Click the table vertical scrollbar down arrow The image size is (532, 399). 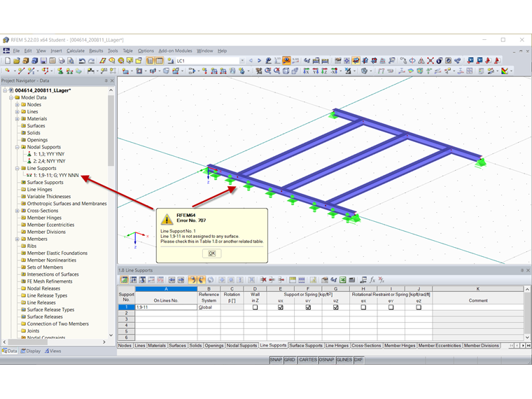point(527,337)
